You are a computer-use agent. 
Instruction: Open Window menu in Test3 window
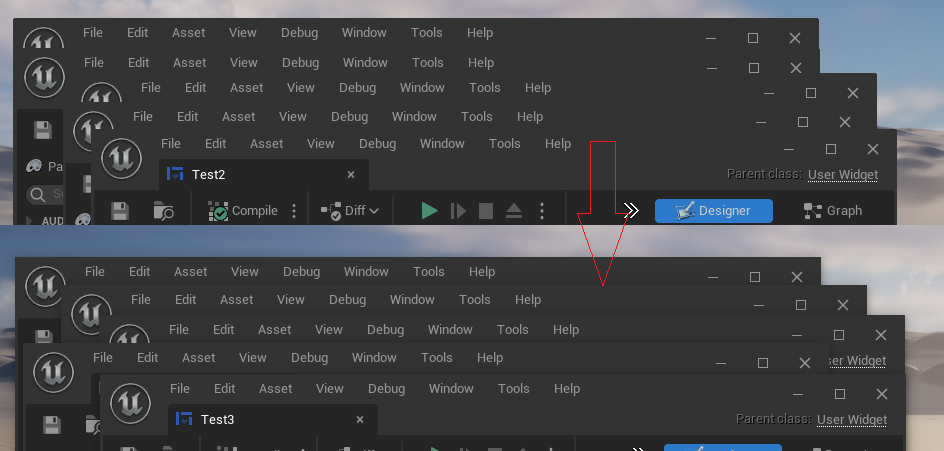pyautogui.click(x=452, y=388)
